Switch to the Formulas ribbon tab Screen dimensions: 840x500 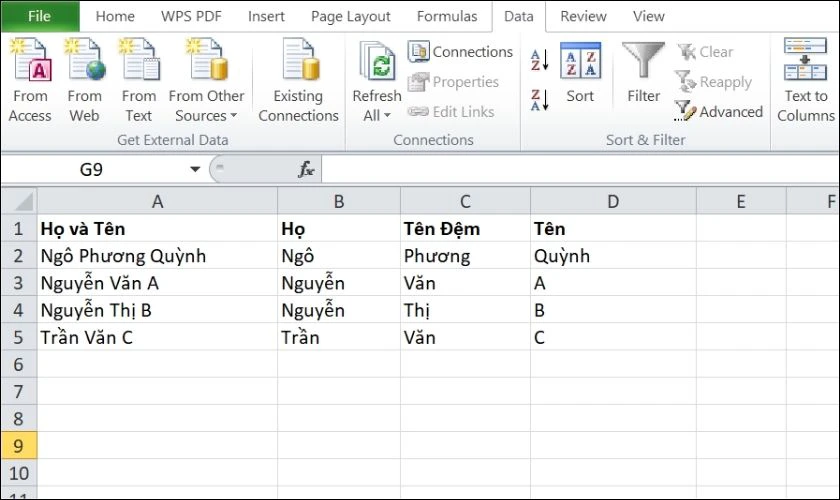click(x=447, y=16)
